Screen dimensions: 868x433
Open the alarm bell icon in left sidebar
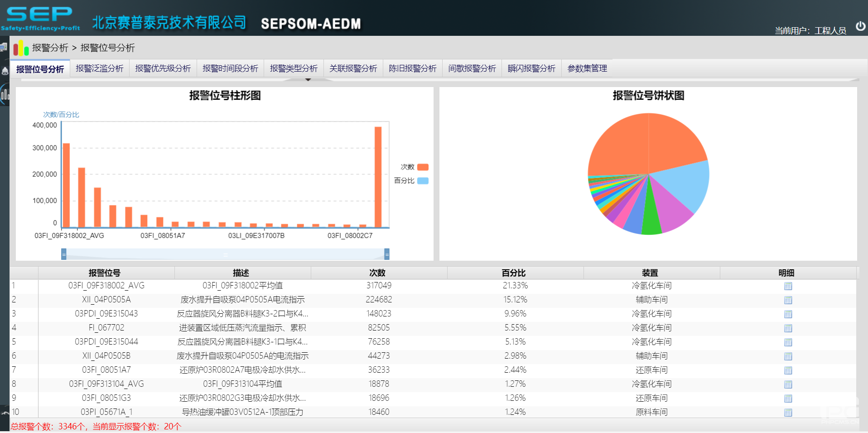pyautogui.click(x=5, y=70)
